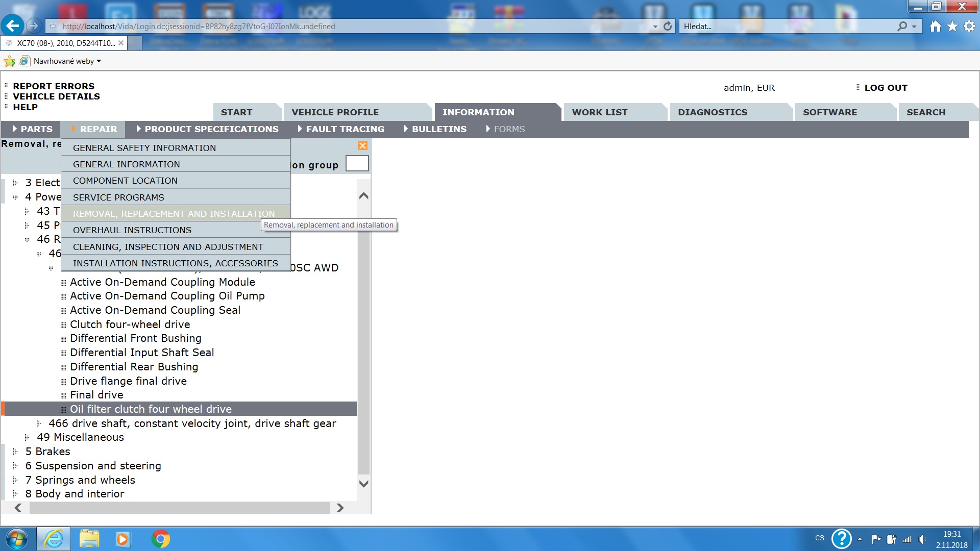The height and width of the screenshot is (551, 980).
Task: Open Windows Media Player in taskbar
Action: click(x=122, y=539)
